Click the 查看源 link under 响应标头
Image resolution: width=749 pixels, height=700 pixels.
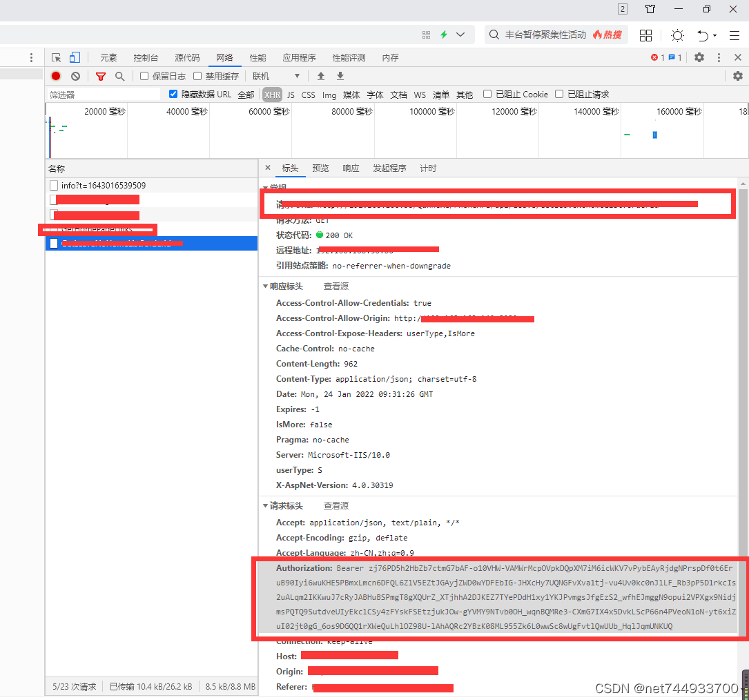point(335,286)
